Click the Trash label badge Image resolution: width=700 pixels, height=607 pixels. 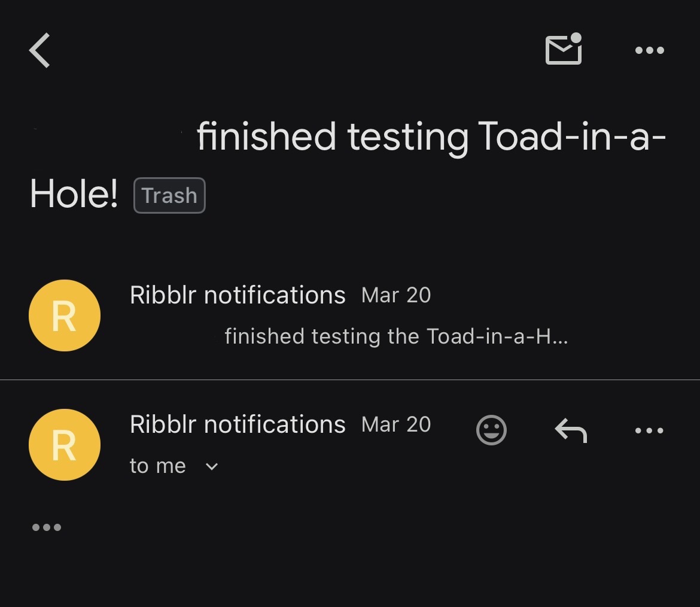169,195
